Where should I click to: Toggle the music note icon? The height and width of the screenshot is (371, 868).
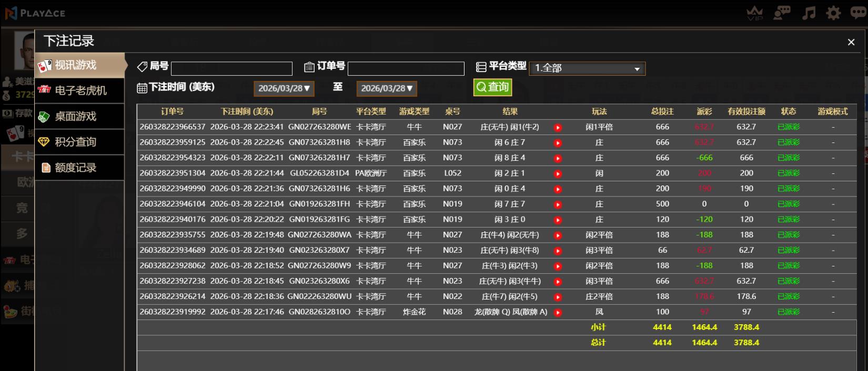(809, 13)
